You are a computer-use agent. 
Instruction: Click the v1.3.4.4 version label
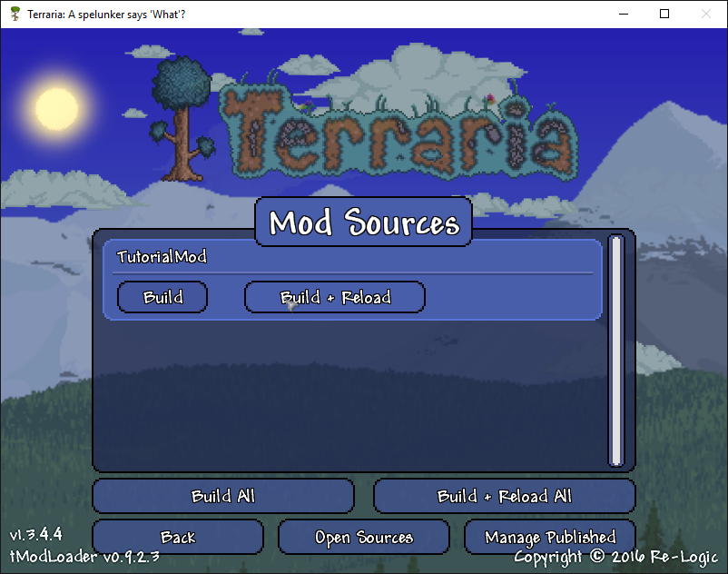pyautogui.click(x=36, y=534)
